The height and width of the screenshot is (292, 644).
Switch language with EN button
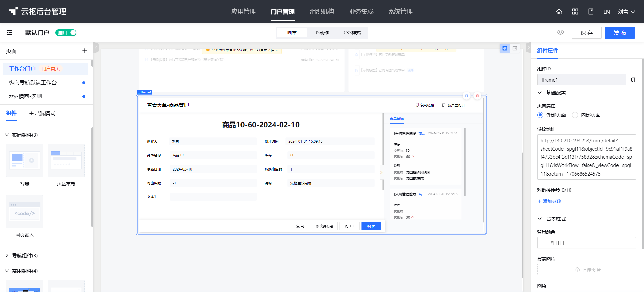(606, 12)
